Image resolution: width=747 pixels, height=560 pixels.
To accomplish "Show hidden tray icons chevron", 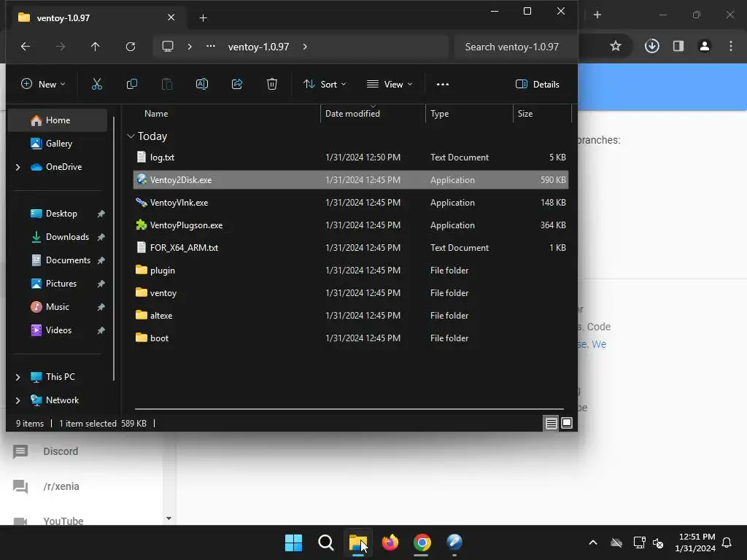I will (x=592, y=542).
